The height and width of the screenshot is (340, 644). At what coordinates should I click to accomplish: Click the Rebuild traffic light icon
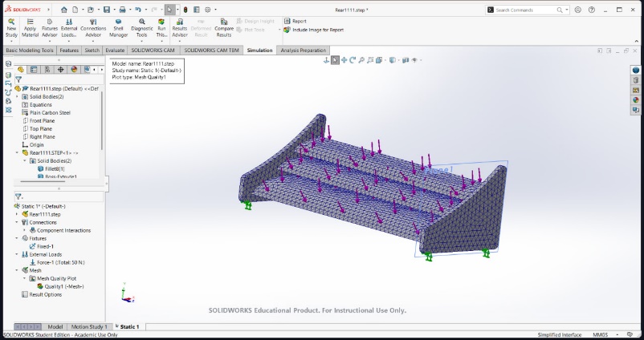coord(185,10)
